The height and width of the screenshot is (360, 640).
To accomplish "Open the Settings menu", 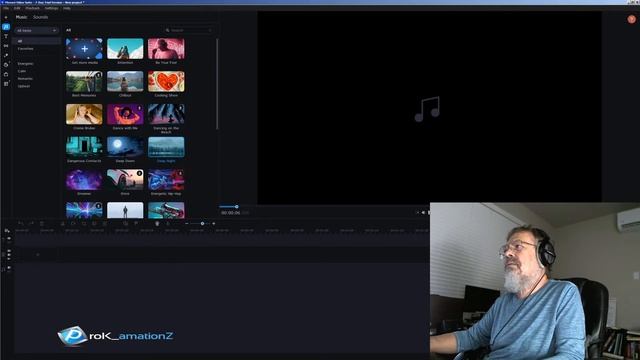I will 51,8.
